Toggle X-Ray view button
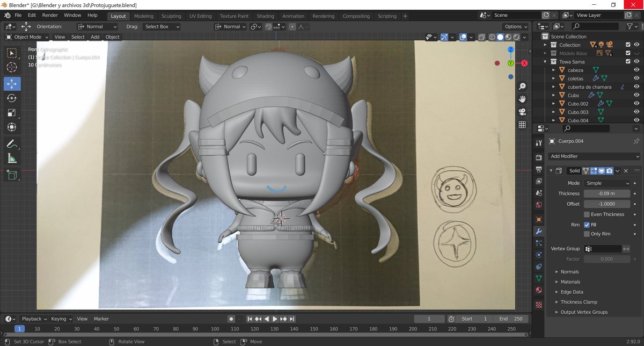 coord(481,37)
